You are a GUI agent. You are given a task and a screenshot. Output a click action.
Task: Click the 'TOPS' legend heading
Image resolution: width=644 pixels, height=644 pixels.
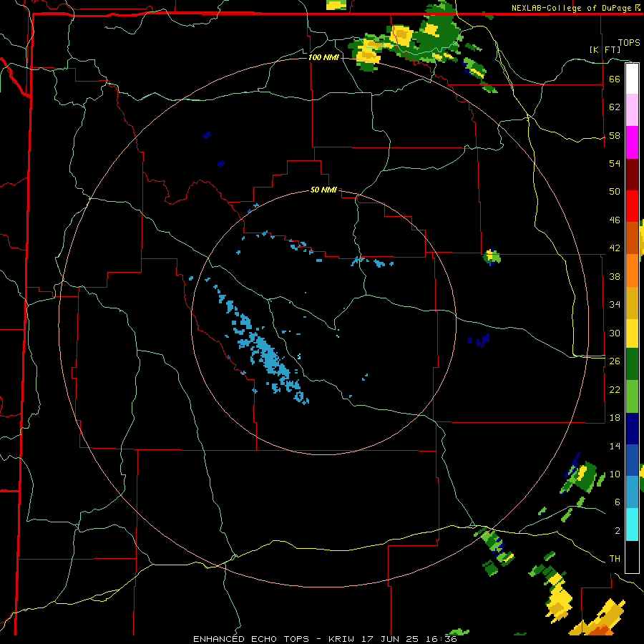[629, 42]
